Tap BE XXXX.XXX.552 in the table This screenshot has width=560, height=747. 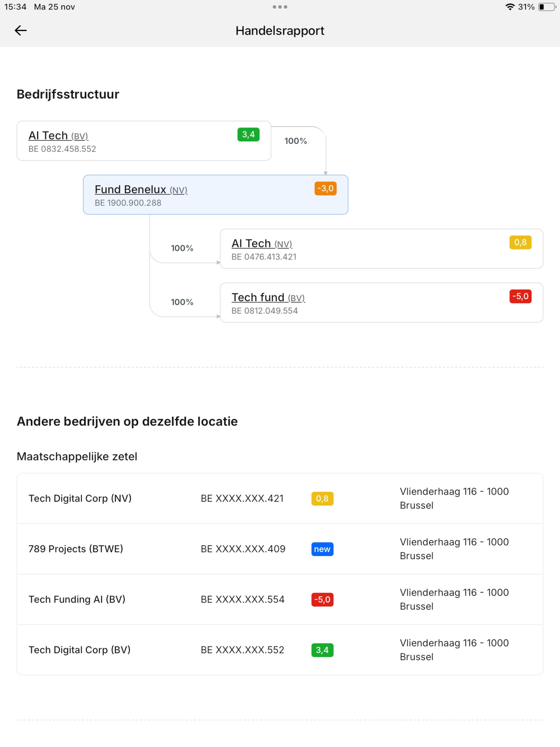242,650
